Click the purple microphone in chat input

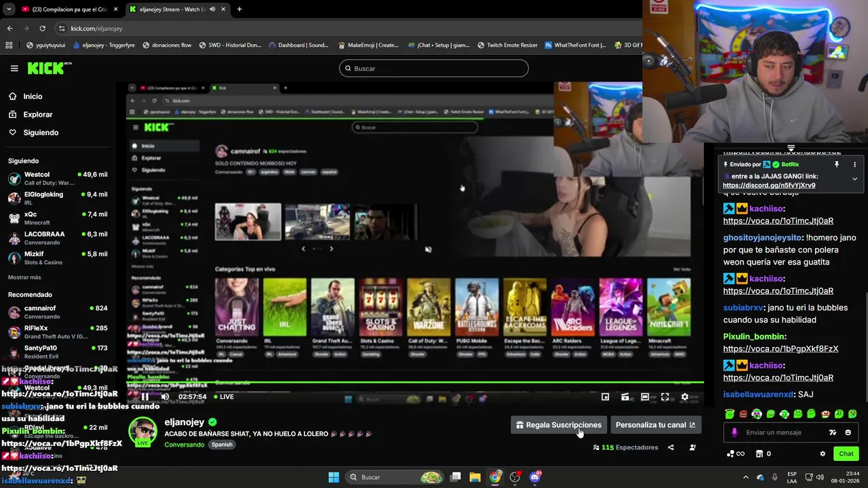click(734, 432)
